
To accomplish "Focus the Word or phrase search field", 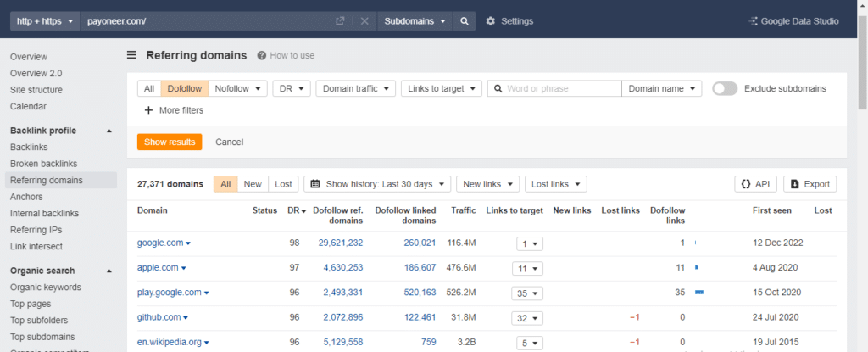I will pos(554,89).
